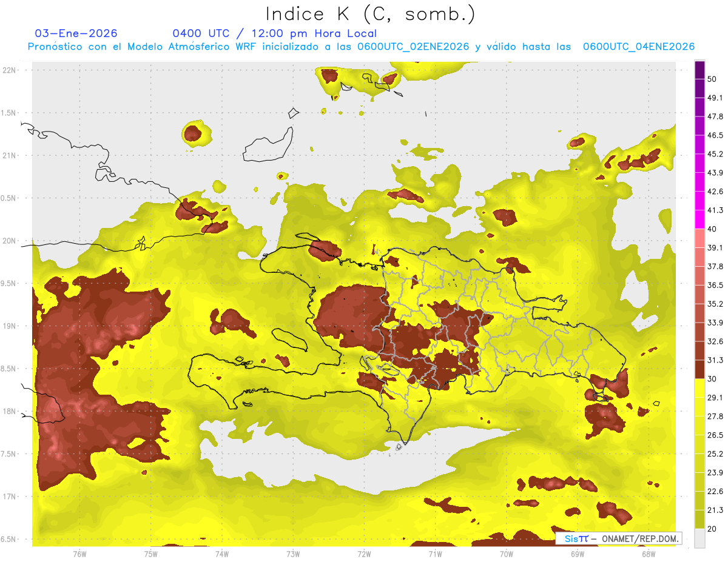
Task: Click the '40' colorbar label
Action: coord(712,229)
